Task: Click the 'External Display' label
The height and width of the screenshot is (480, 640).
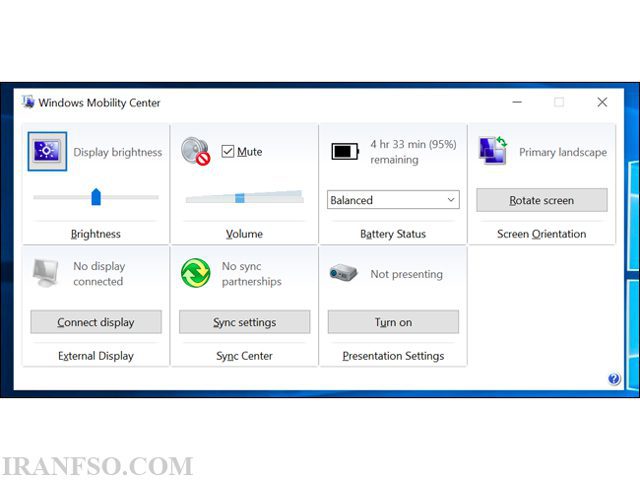Action: 96,356
